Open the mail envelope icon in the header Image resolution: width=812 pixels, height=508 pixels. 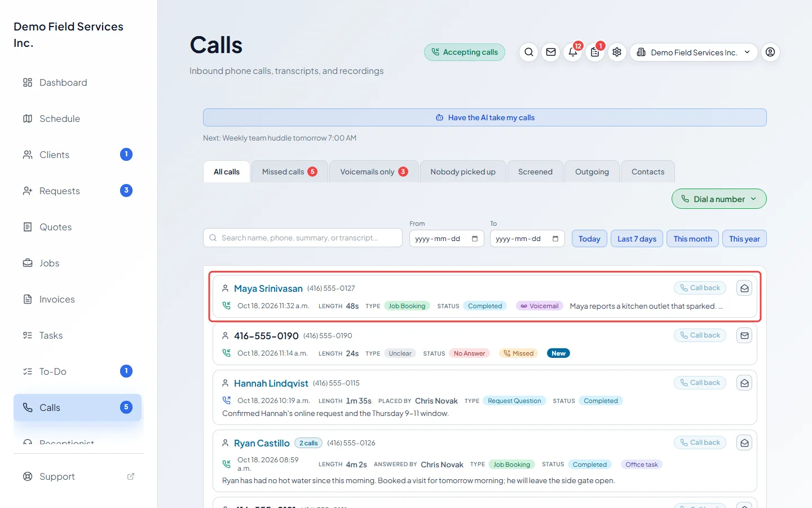(551, 52)
